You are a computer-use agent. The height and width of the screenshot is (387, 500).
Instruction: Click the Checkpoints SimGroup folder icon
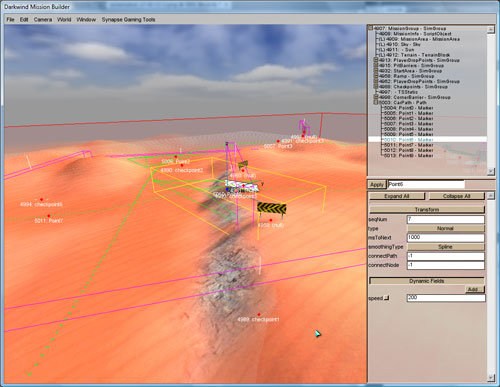pyautogui.click(x=375, y=87)
